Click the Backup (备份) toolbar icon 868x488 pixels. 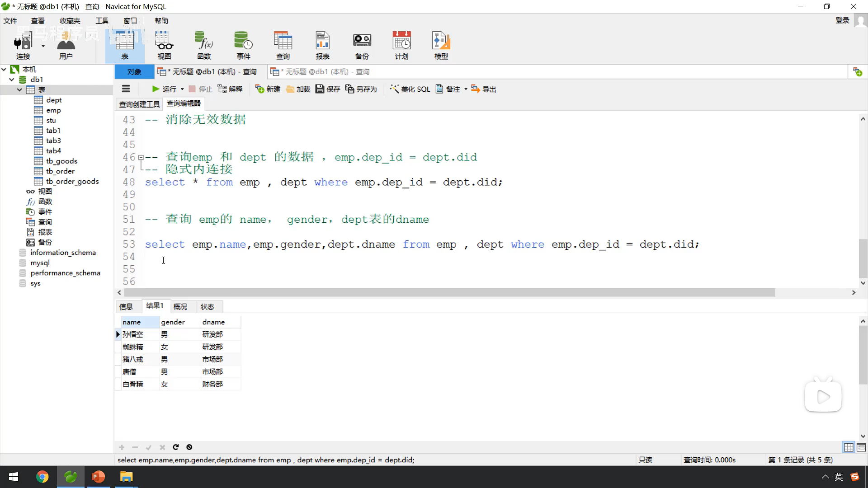tap(362, 45)
